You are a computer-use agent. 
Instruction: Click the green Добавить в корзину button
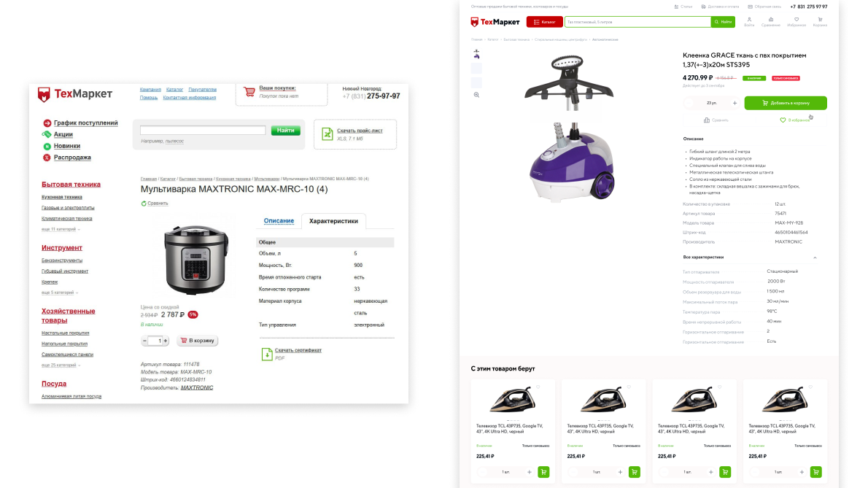[786, 103]
